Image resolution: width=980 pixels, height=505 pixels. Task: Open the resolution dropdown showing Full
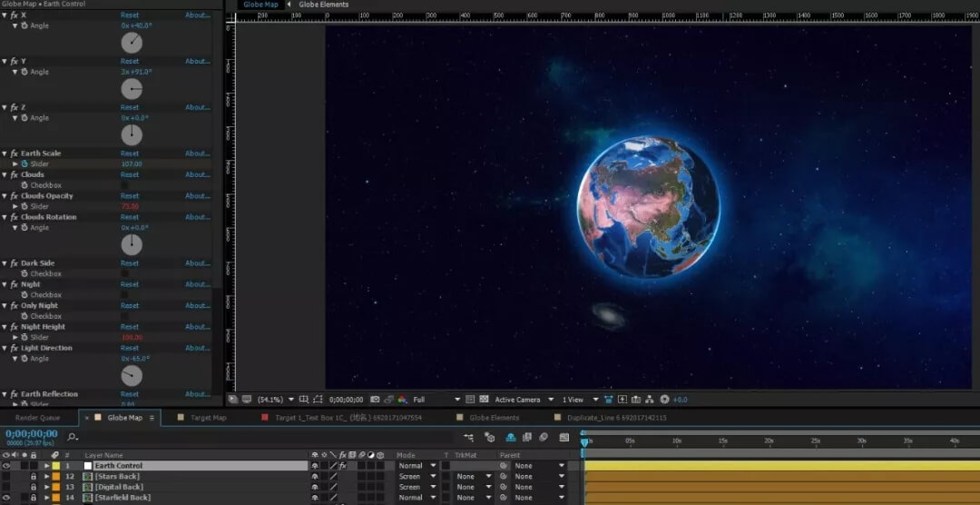436,400
